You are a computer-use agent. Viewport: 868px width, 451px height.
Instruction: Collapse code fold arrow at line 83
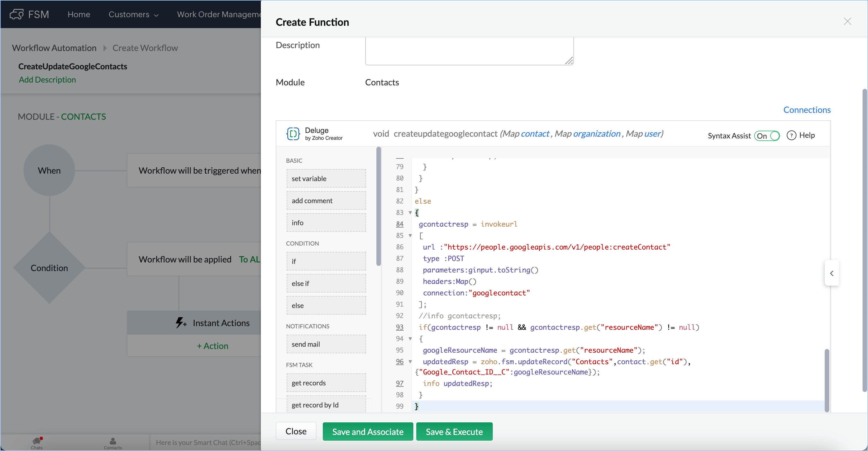410,213
